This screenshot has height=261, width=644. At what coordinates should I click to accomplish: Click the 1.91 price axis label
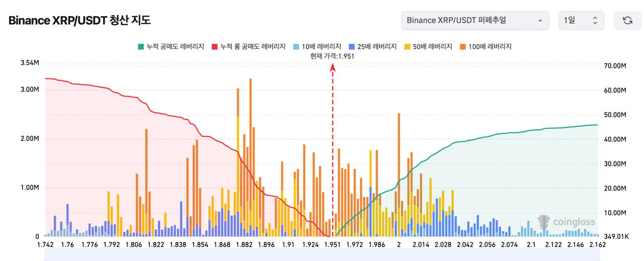(x=288, y=245)
